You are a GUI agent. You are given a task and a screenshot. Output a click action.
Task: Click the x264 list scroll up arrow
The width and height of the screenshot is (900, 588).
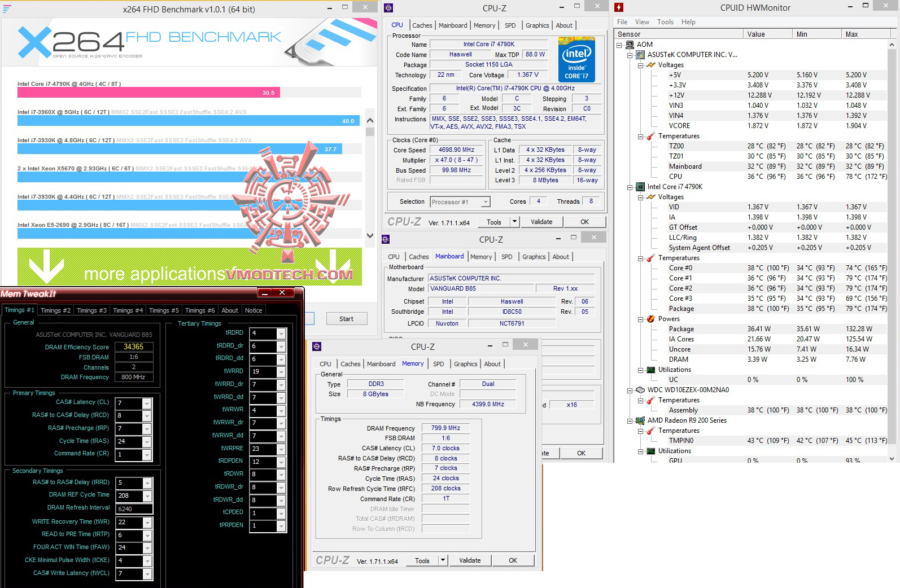click(x=370, y=120)
